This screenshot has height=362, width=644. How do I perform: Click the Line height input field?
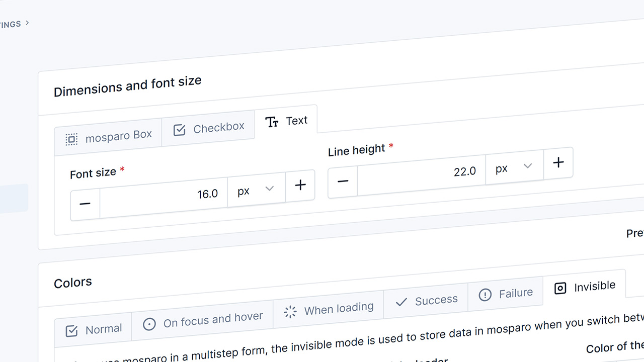422,174
